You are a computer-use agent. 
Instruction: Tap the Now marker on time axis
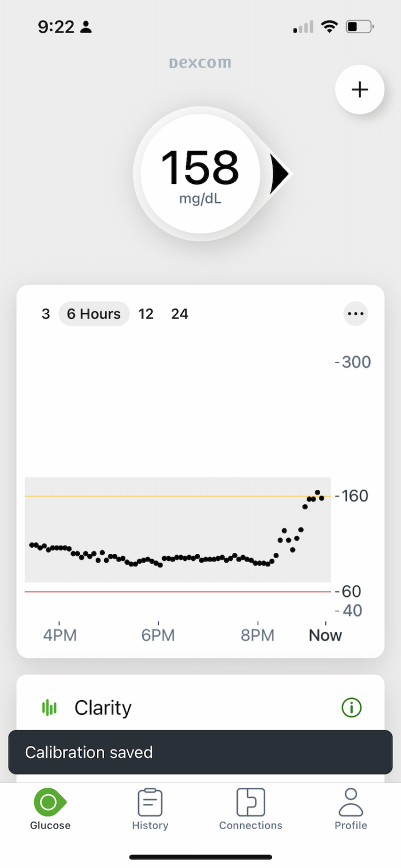click(x=325, y=635)
